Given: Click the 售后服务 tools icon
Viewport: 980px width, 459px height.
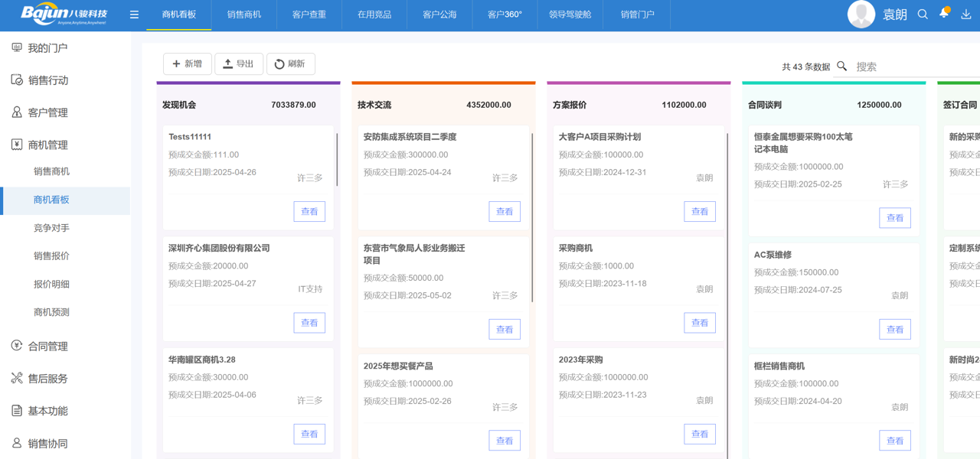Looking at the screenshot, I should pyautogui.click(x=17, y=378).
